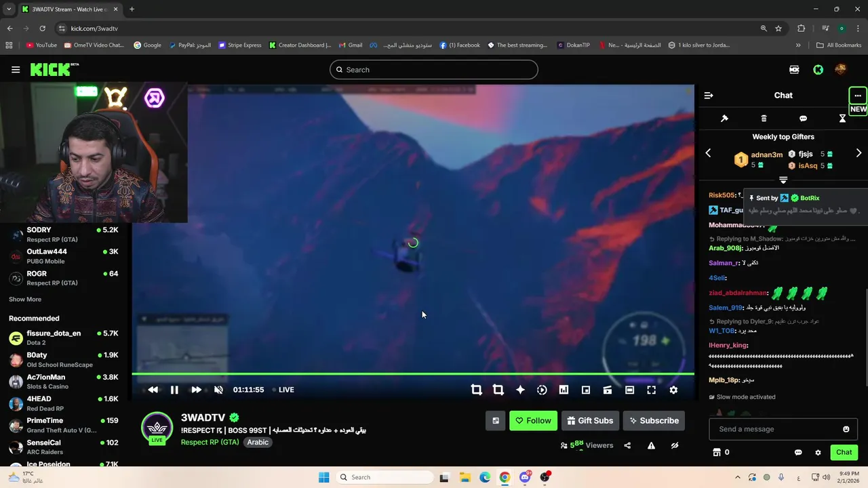The height and width of the screenshot is (488, 868).
Task: Click the green video progress bar
Action: click(x=413, y=373)
